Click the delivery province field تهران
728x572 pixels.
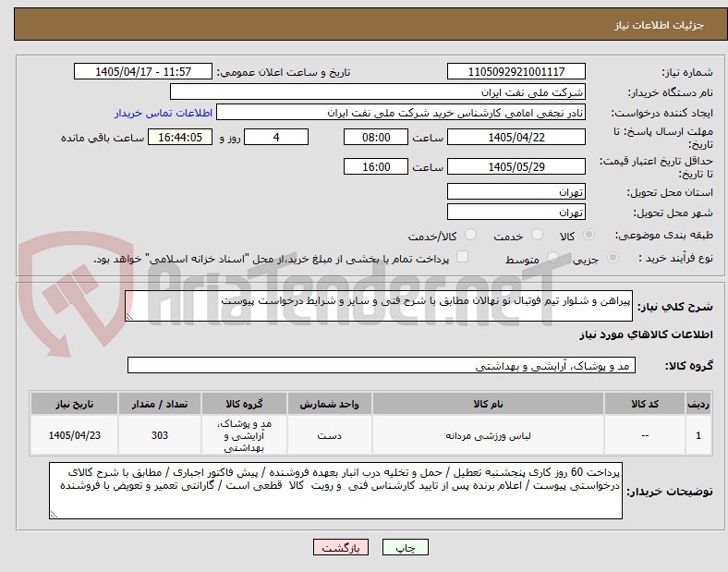tap(516, 192)
